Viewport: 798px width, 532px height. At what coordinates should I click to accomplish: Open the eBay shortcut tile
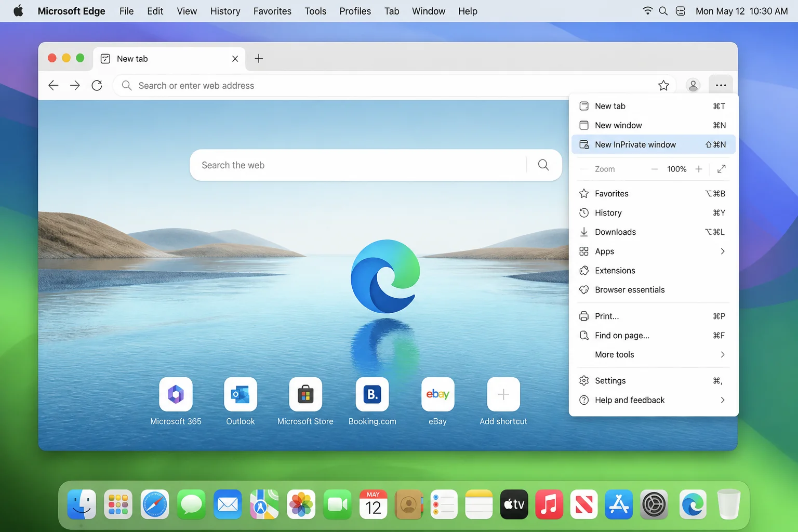[x=437, y=394]
